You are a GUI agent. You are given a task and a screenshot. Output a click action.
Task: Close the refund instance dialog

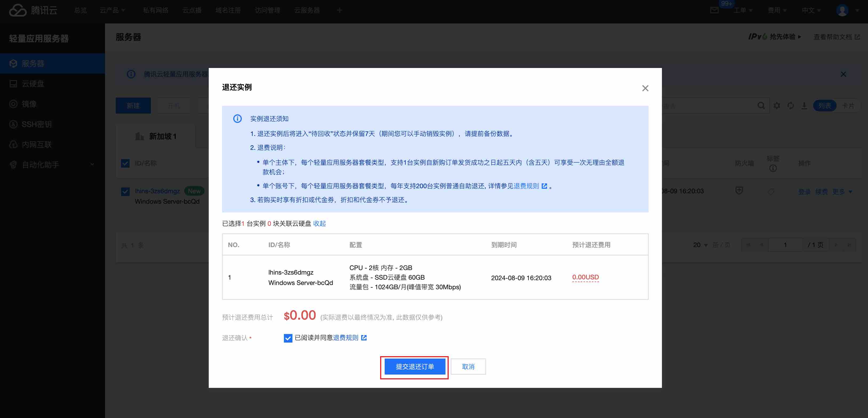645,88
